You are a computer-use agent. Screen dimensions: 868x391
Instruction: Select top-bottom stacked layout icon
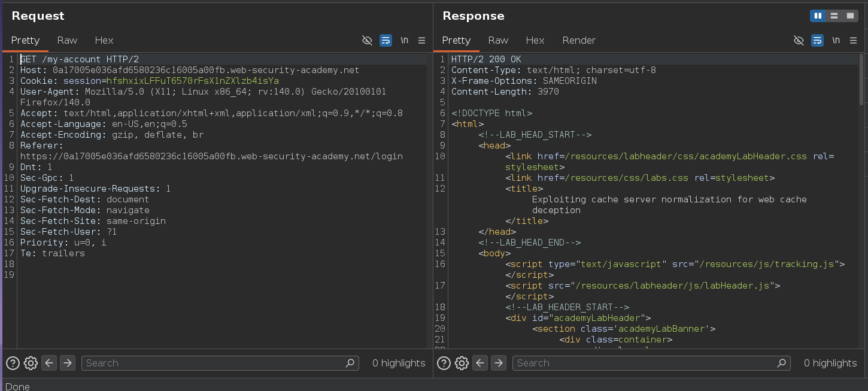(834, 16)
